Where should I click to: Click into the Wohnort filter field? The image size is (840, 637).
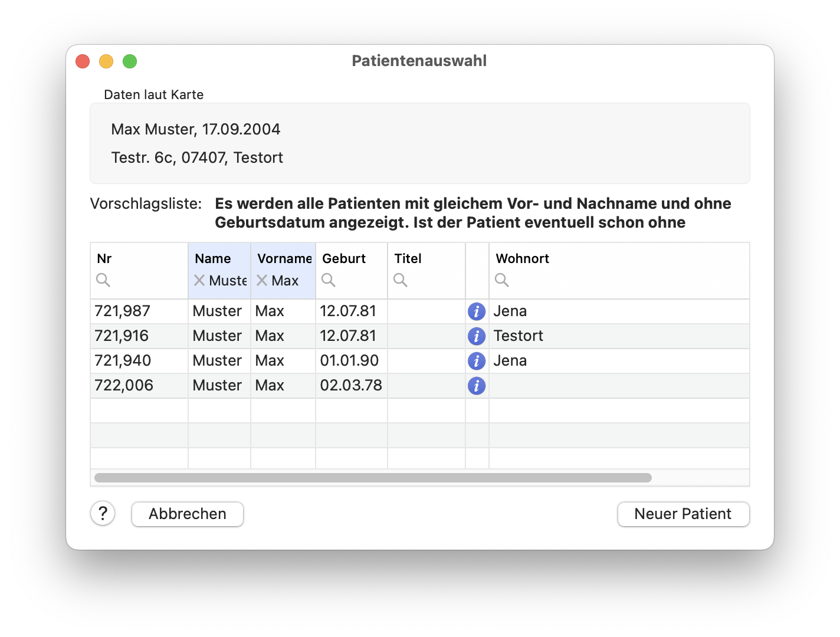pos(560,280)
